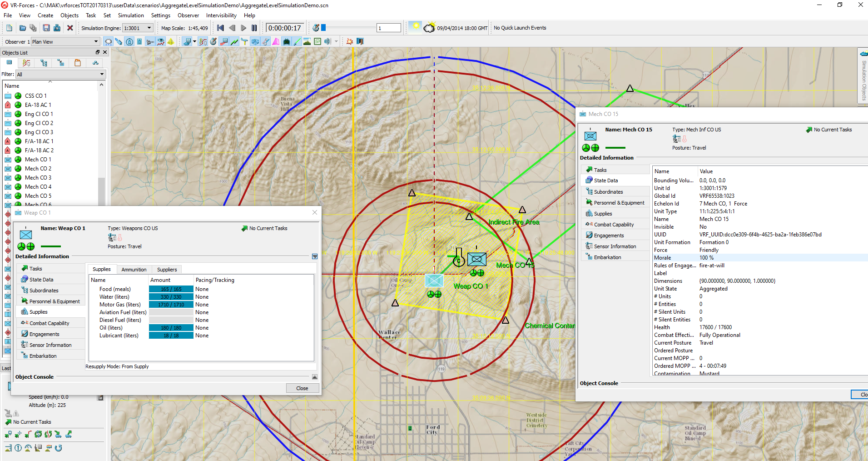Toggle the yellow pyramid icon in view toolbar
The height and width of the screenshot is (461, 868).
tap(170, 41)
